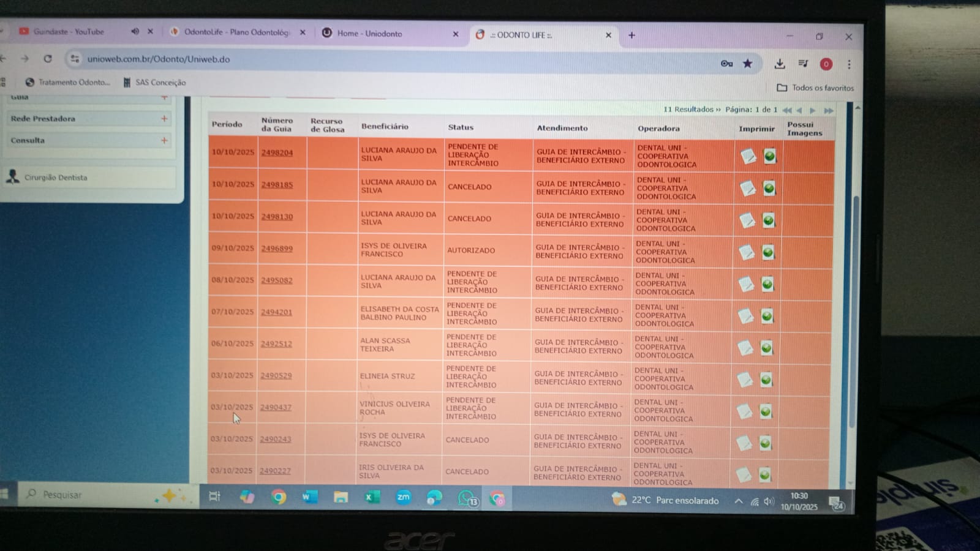Print guia 2498204 using its paper icon
Viewport: 980px width, 551px height.
[x=748, y=156]
